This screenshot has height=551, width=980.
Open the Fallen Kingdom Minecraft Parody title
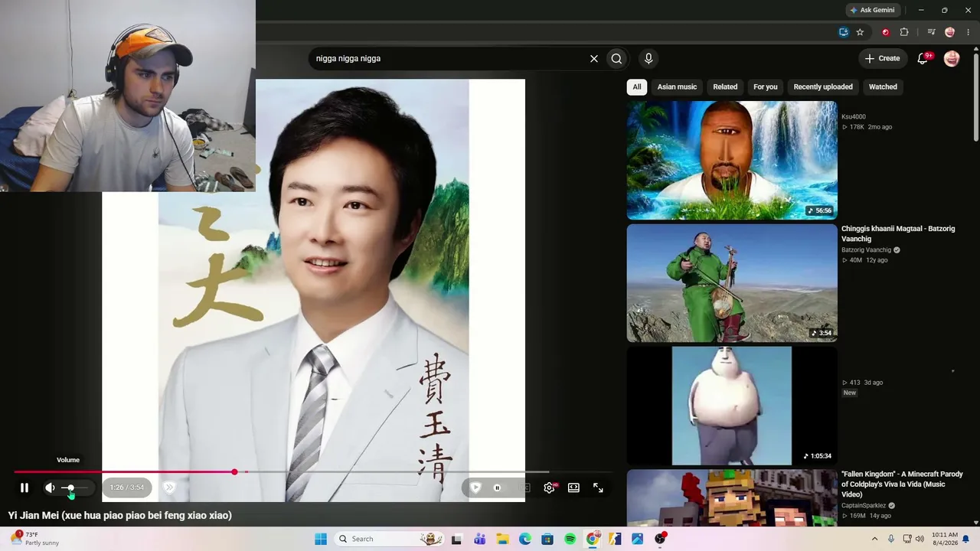(902, 484)
